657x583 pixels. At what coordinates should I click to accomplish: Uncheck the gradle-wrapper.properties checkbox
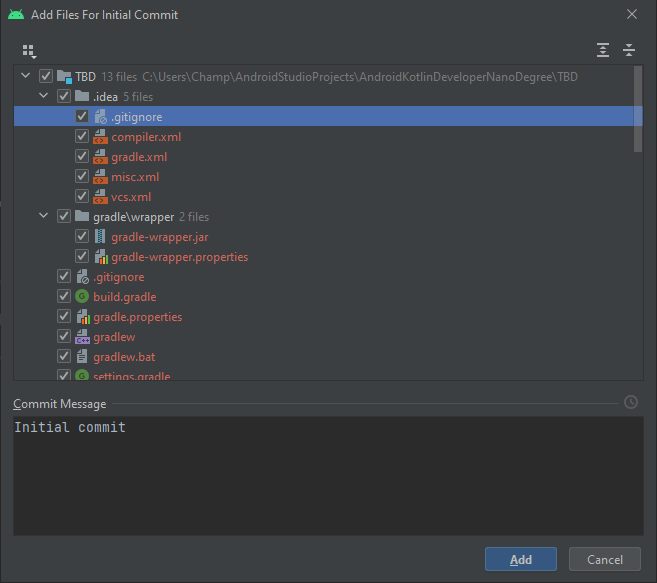[82, 257]
